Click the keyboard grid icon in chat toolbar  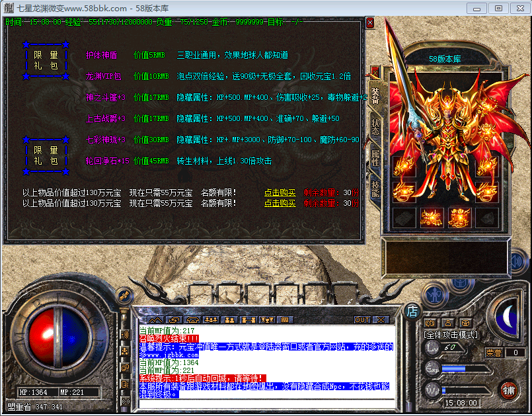(285, 320)
